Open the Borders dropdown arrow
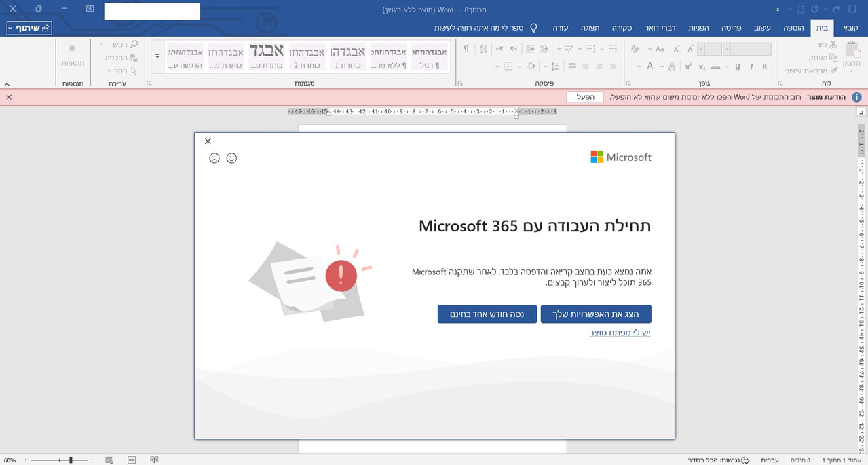 [x=498, y=67]
